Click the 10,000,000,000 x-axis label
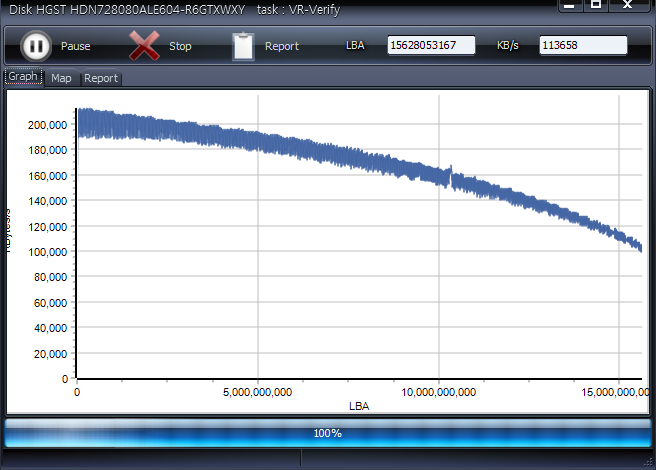The image size is (656, 470). tap(438, 393)
